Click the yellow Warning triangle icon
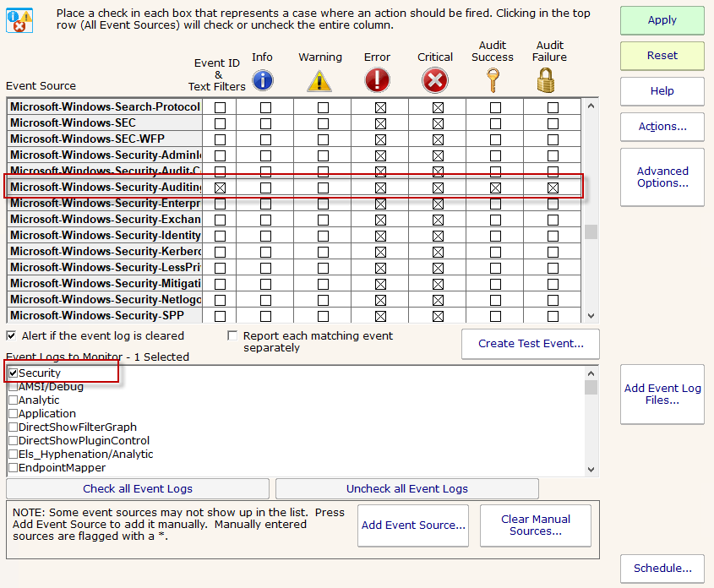The image size is (714, 588). click(x=320, y=80)
